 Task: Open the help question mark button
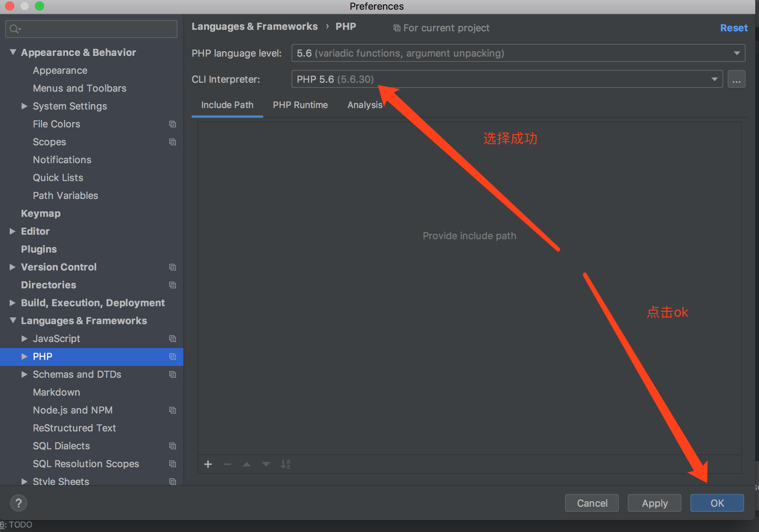point(19,503)
